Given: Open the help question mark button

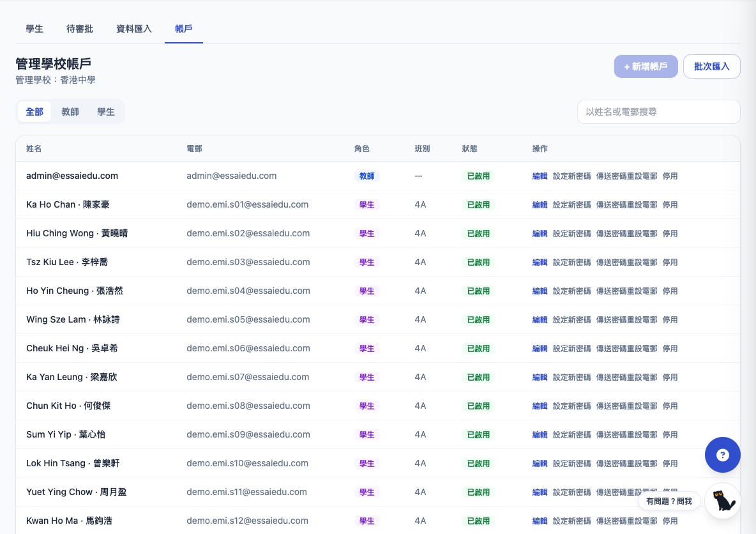Looking at the screenshot, I should point(722,455).
